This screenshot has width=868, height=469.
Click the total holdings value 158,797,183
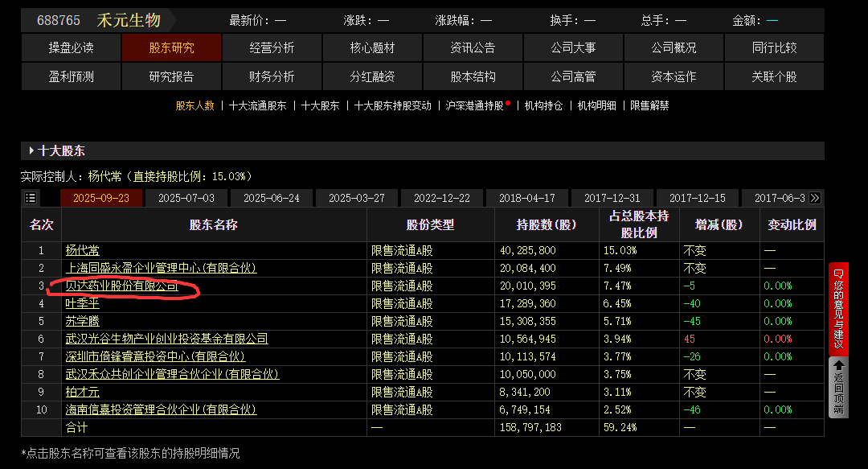tap(530, 427)
